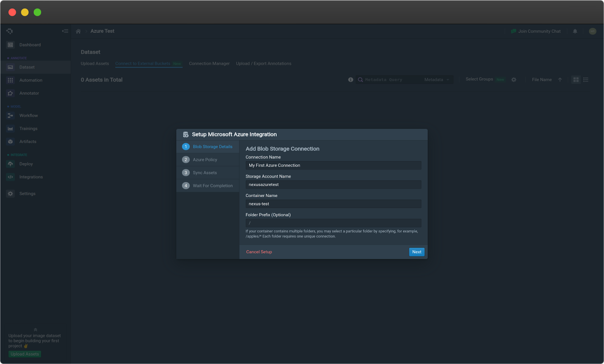604x364 pixels.
Task: Toggle the File Name sort direction
Action: [x=560, y=80]
